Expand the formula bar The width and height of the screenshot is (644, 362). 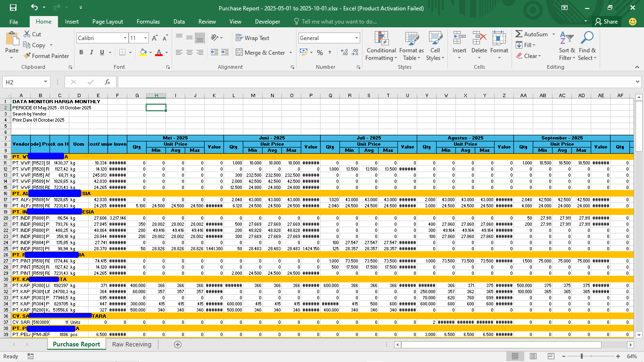pyautogui.click(x=637, y=82)
